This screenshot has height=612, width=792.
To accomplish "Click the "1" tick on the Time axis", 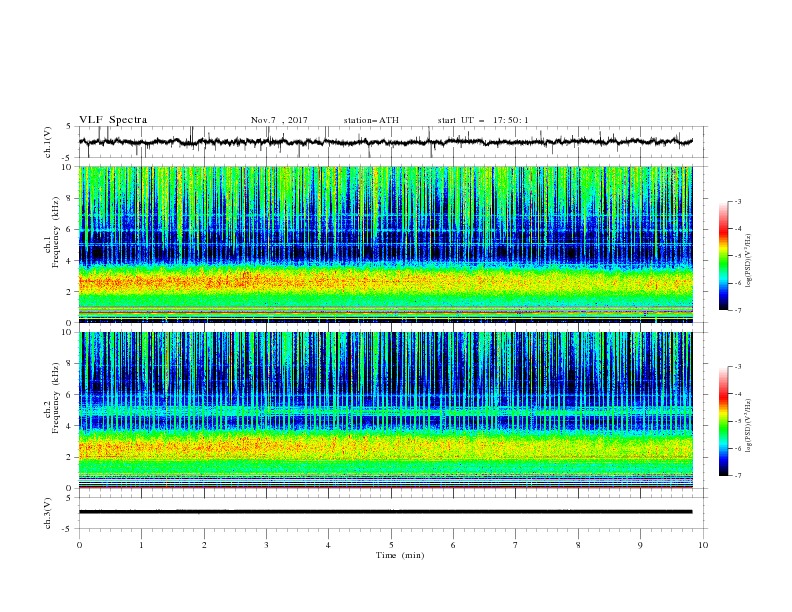I will pyautogui.click(x=141, y=545).
